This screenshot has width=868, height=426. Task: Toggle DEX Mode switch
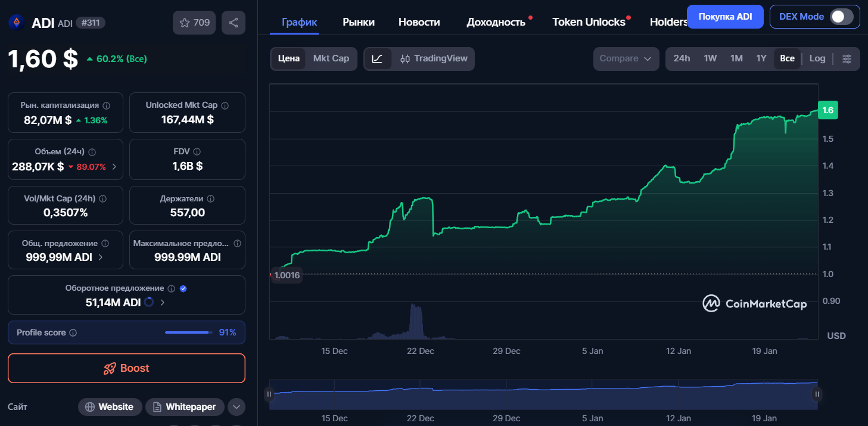click(x=841, y=17)
